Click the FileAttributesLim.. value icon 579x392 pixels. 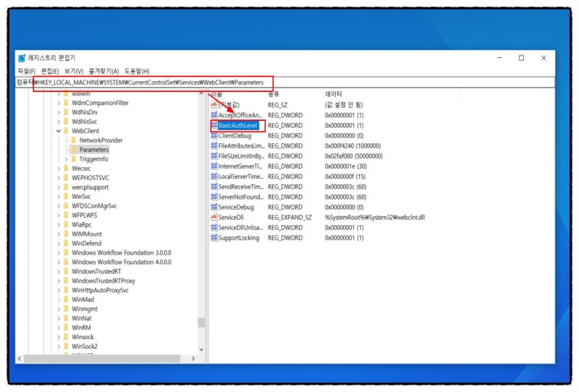pos(214,146)
